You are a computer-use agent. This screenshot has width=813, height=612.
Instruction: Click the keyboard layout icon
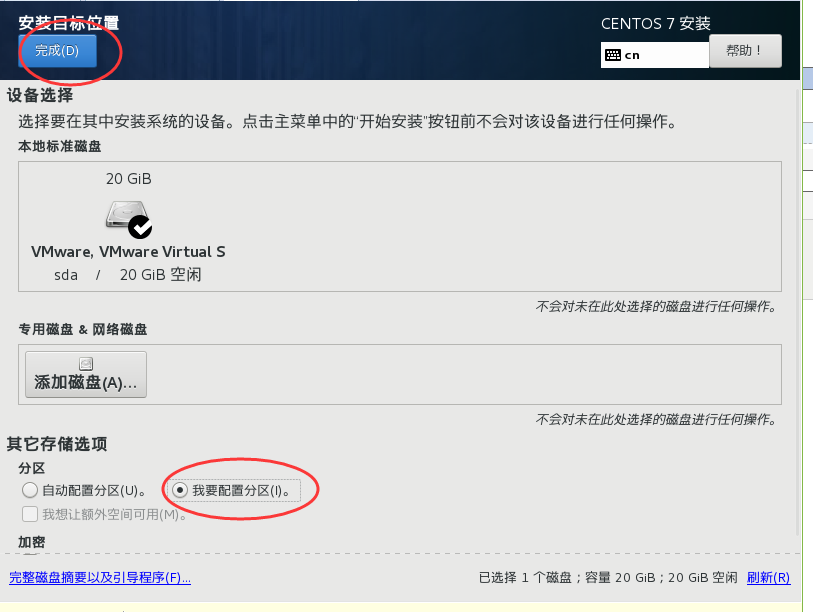[x=613, y=55]
